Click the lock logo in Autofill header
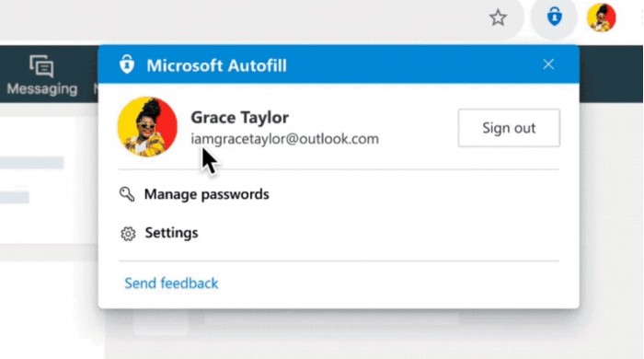 point(127,64)
